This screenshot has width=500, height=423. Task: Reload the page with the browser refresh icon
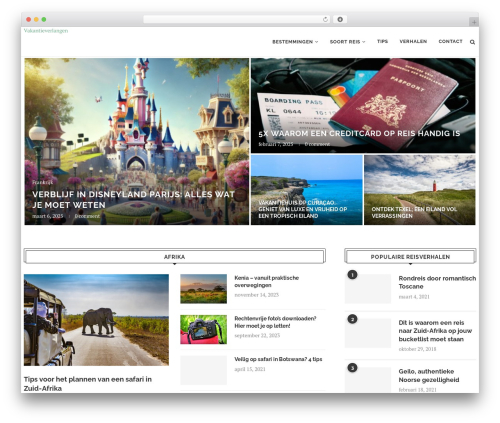[x=325, y=20]
